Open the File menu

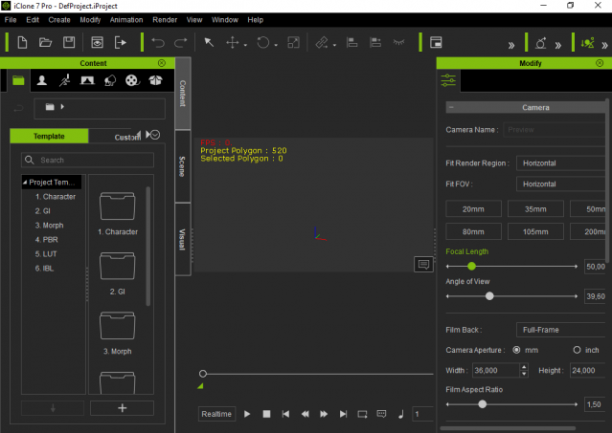11,20
